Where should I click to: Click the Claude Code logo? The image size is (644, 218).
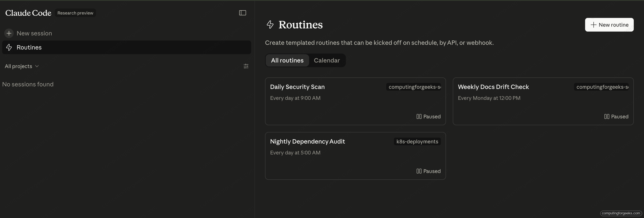click(x=28, y=13)
